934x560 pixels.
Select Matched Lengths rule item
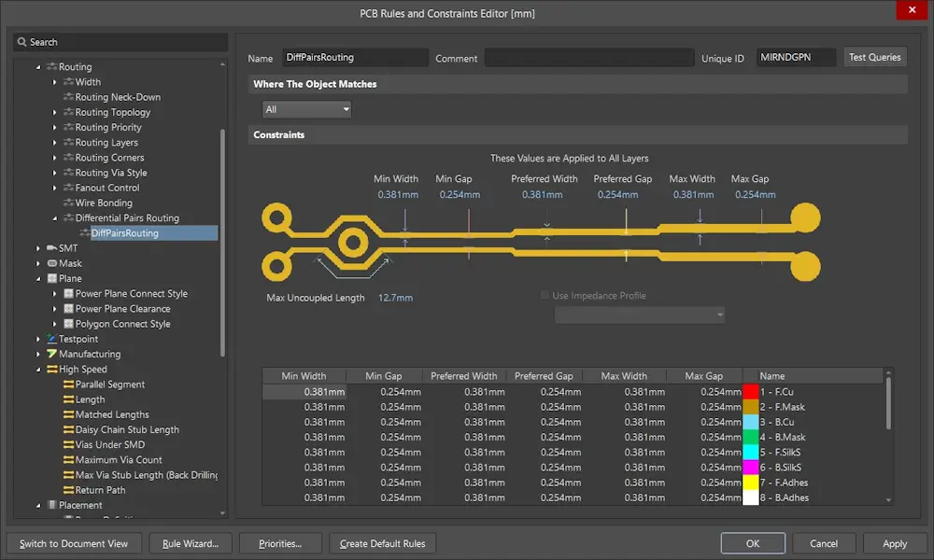pos(112,414)
